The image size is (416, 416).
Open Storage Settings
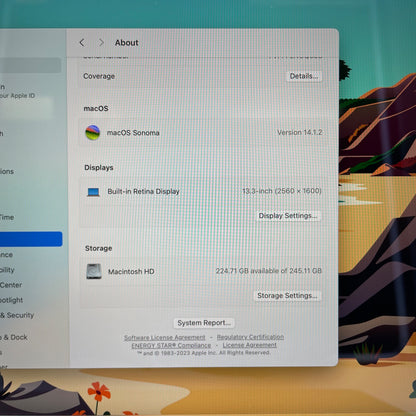coord(287,296)
